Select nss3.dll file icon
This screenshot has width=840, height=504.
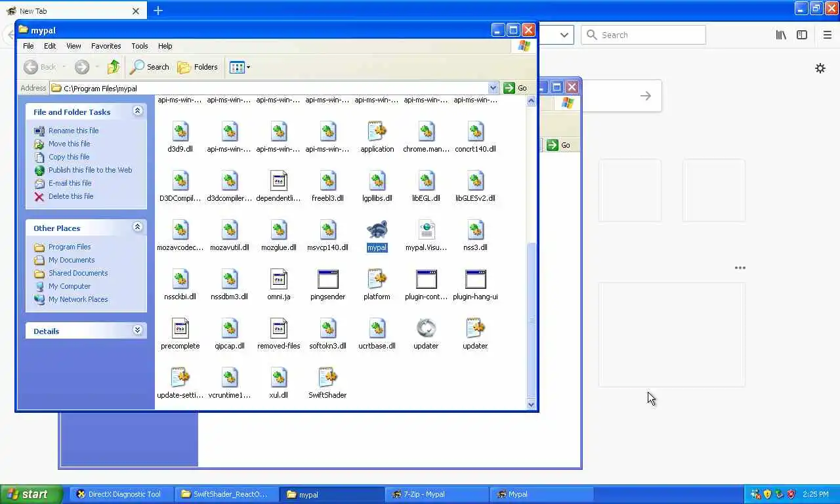tap(476, 230)
